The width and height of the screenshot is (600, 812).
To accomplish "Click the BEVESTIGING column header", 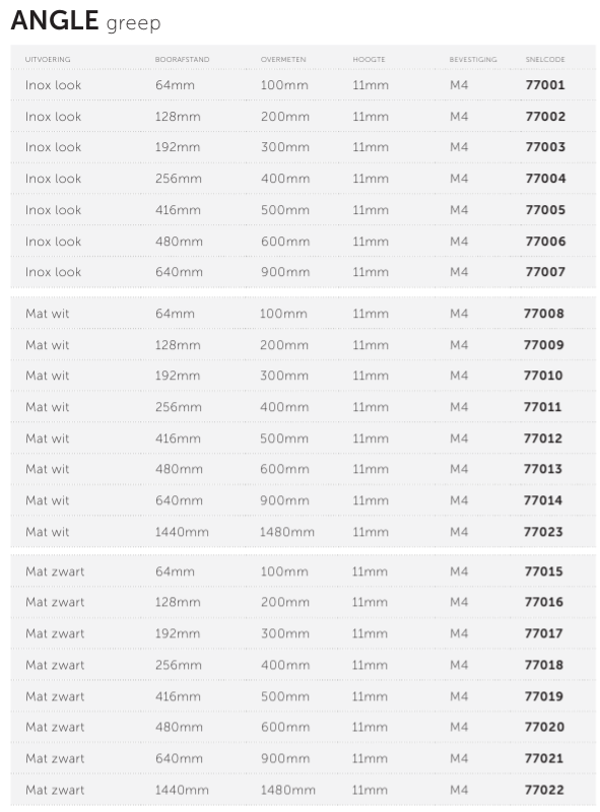I will point(473,60).
